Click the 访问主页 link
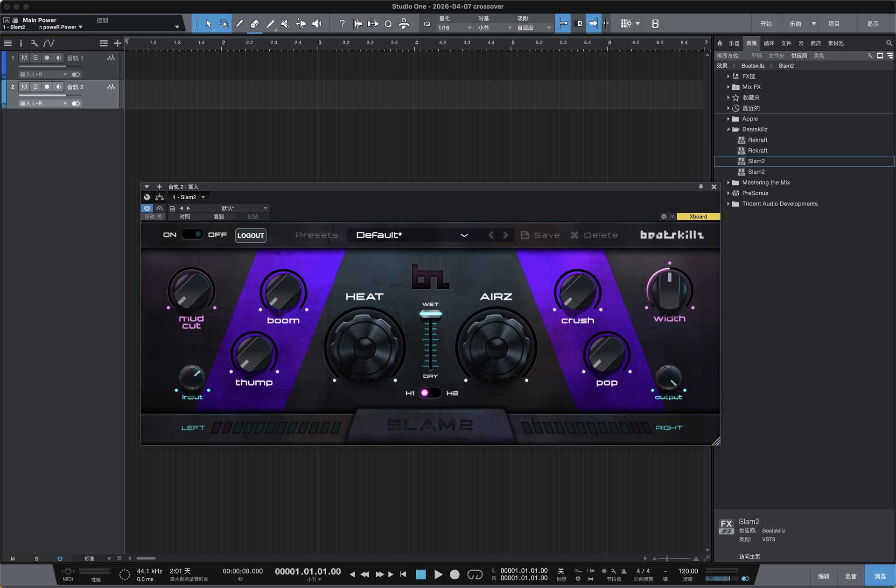This screenshot has width=896, height=588. click(749, 557)
